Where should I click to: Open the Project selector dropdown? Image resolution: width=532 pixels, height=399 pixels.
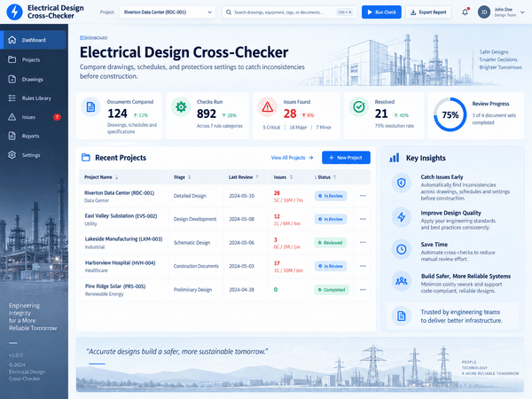pos(168,12)
